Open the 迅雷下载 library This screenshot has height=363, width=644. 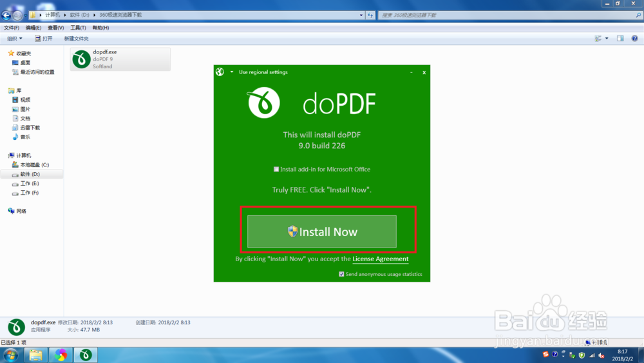(x=26, y=128)
